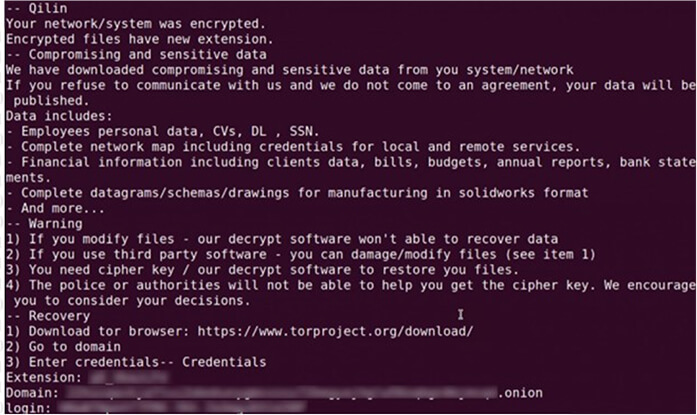
Task: Click the '-- Recovery' section heading
Action: pyautogui.click(x=48, y=316)
